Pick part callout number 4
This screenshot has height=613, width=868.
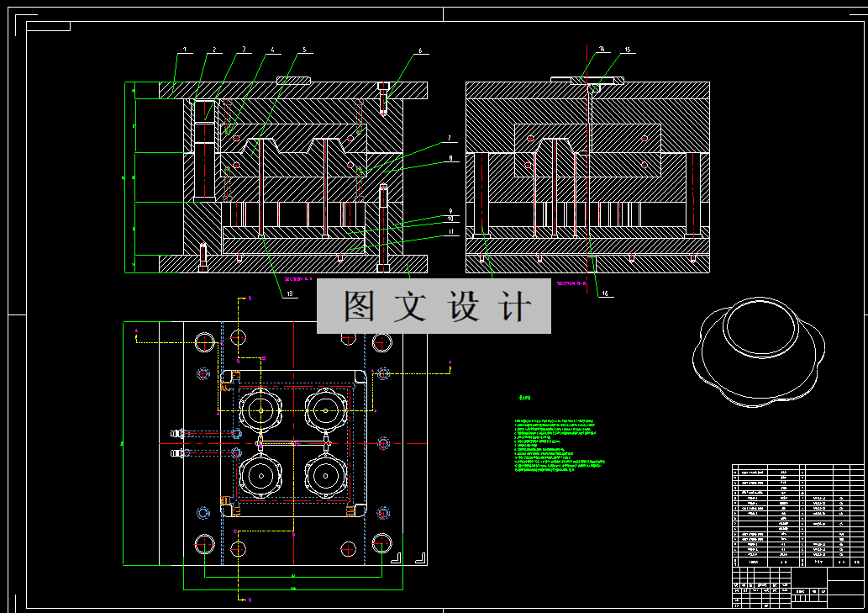(272, 50)
